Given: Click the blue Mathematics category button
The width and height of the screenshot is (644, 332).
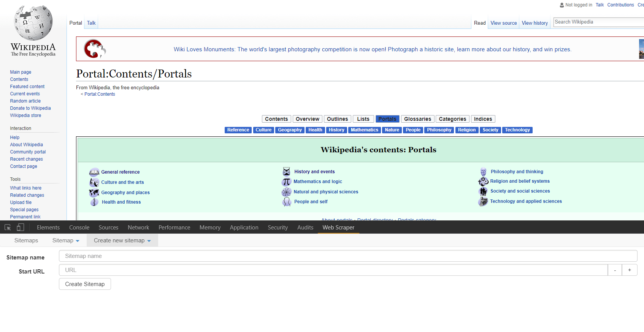Looking at the screenshot, I should coord(365,130).
